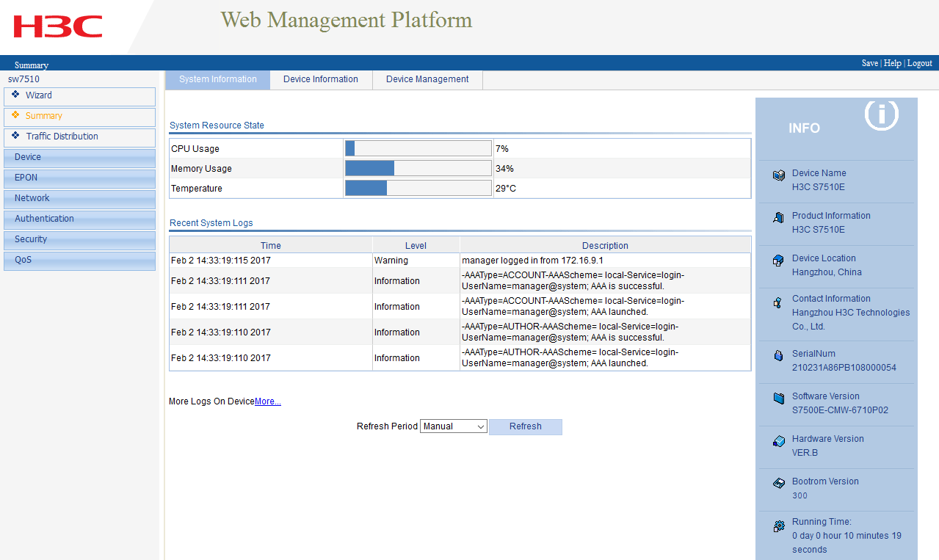Open the More... logs link
Screen dimensions: 939x560
pos(268,401)
